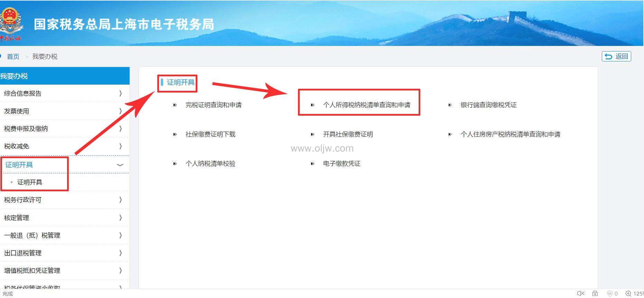
Task: Open 个人住房房产税纳税清单查询和申请 link
Action: (x=510, y=134)
